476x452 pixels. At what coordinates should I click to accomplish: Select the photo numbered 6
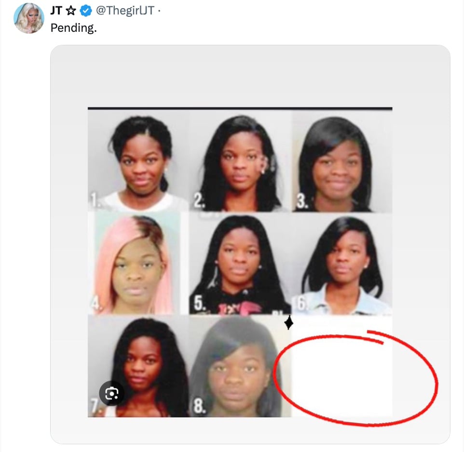click(x=342, y=263)
